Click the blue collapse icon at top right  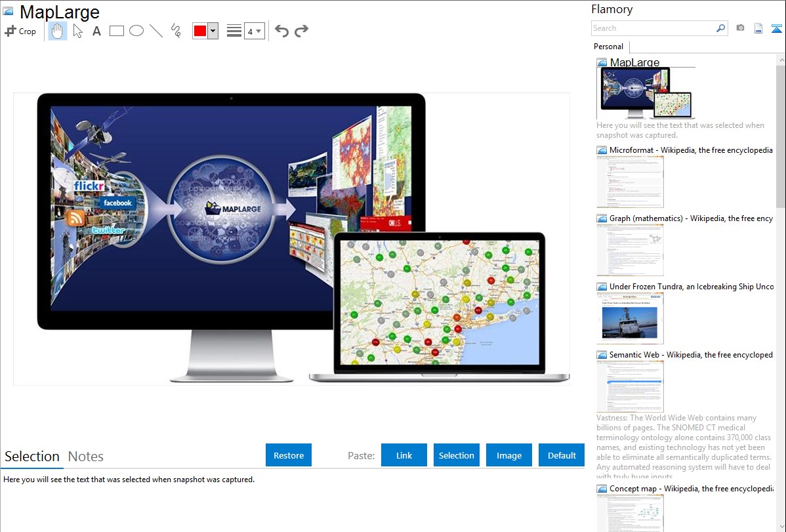coord(776,28)
